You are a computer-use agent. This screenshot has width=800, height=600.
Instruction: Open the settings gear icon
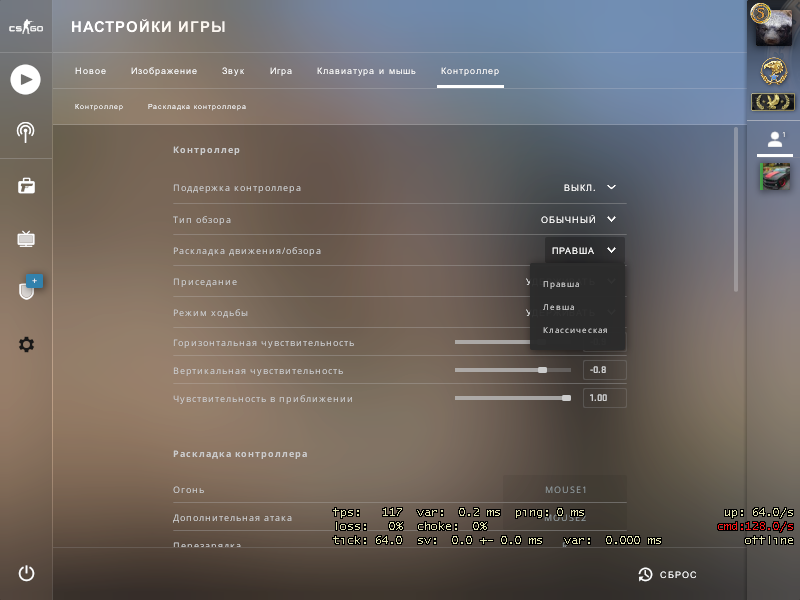pos(26,344)
